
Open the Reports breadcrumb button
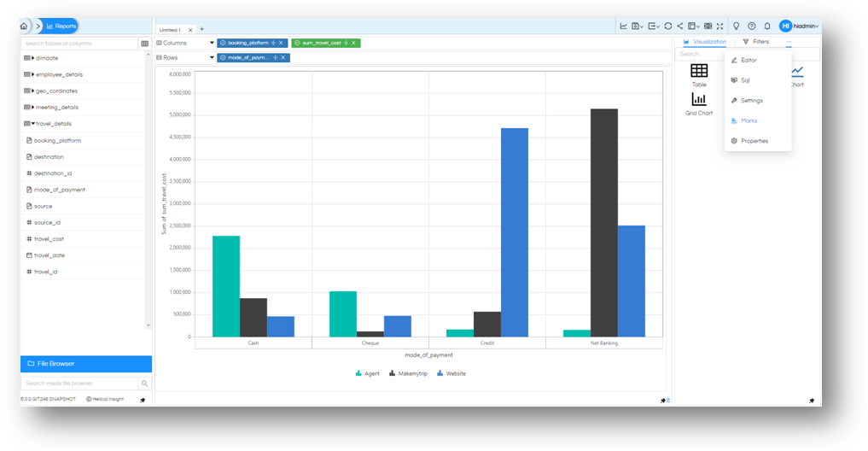[x=61, y=26]
